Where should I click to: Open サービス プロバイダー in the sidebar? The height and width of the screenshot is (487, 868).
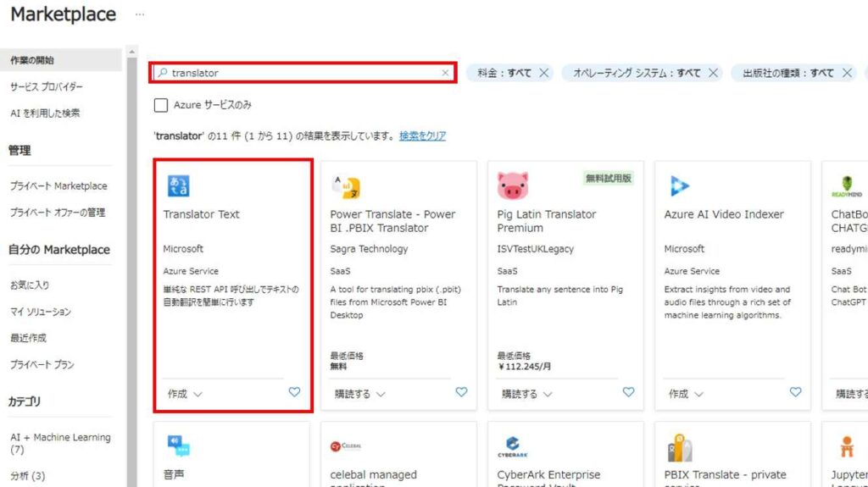point(47,86)
